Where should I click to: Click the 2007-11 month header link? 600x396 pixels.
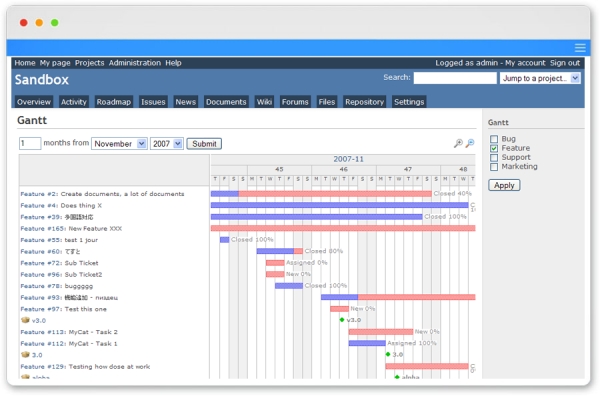[x=348, y=159]
